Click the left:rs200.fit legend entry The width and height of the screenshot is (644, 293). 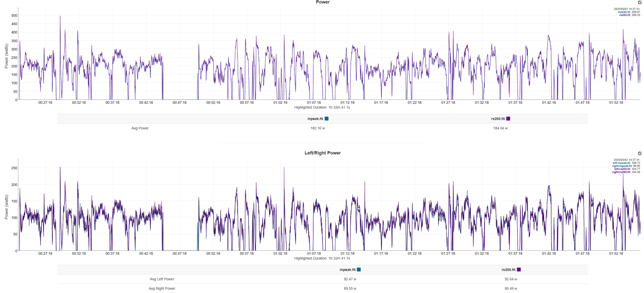(x=622, y=169)
